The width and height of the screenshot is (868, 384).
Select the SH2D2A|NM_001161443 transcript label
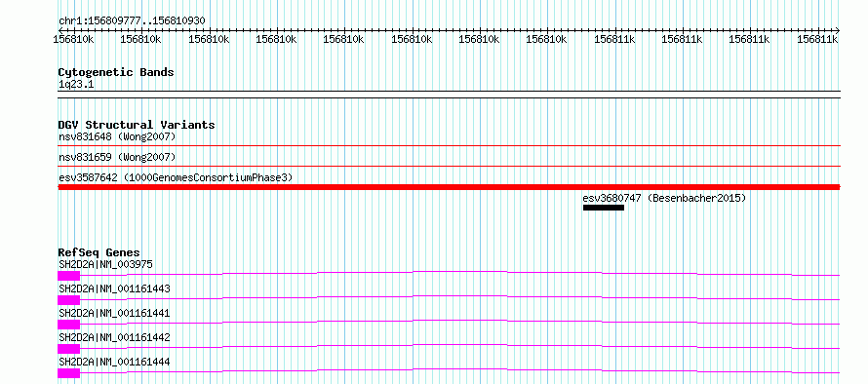point(114,288)
